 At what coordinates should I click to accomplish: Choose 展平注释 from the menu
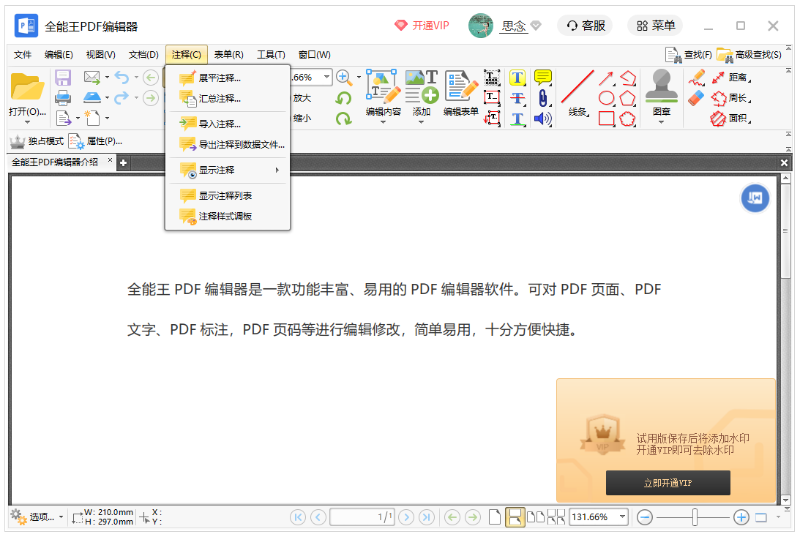(x=228, y=78)
